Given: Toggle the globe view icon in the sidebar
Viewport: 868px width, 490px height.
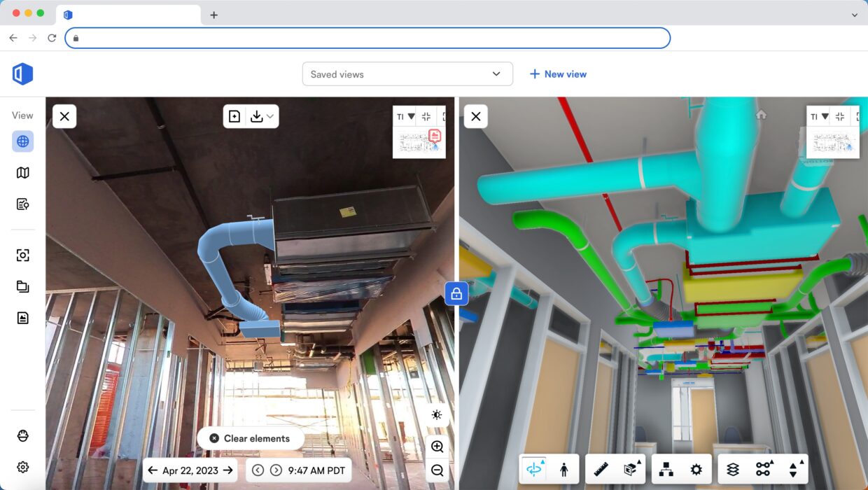Looking at the screenshot, I should click(x=22, y=141).
